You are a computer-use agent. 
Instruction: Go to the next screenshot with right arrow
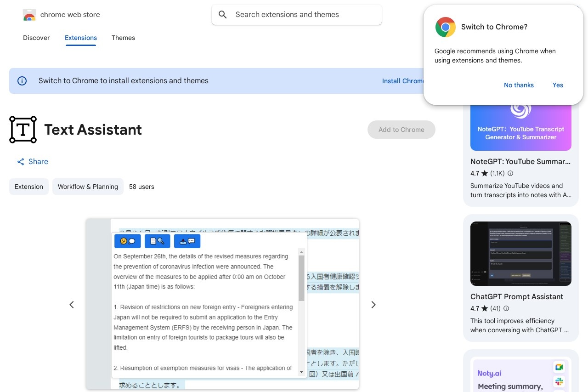(373, 305)
